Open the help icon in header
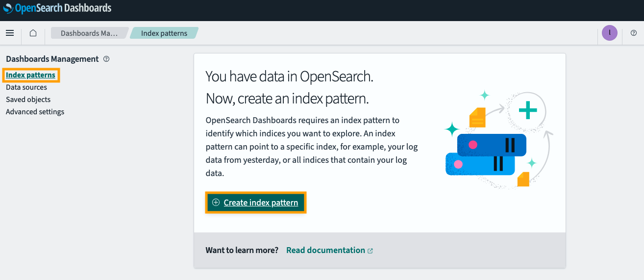The width and height of the screenshot is (644, 280). pyautogui.click(x=633, y=33)
